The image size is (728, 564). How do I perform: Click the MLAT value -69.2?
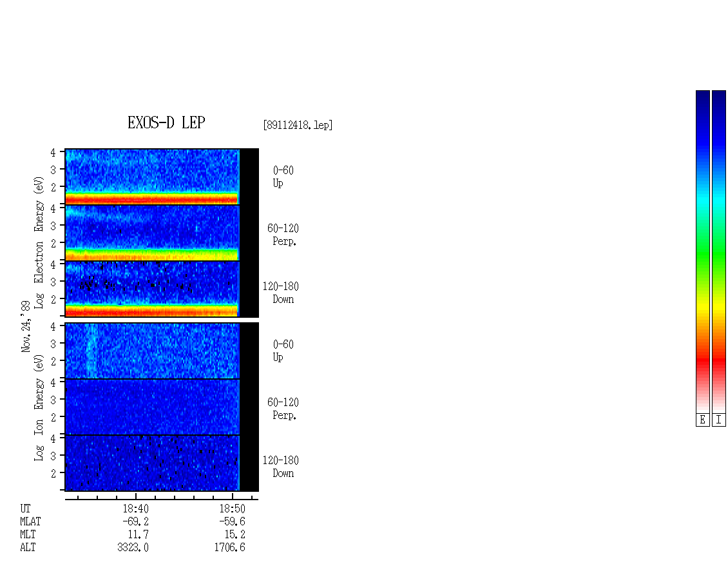coord(135,521)
